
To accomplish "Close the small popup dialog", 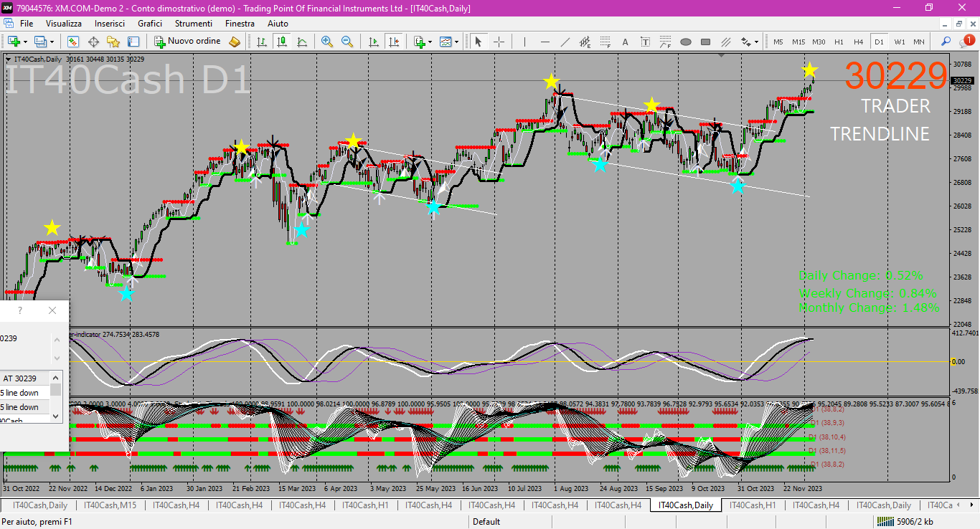I will click(52, 310).
